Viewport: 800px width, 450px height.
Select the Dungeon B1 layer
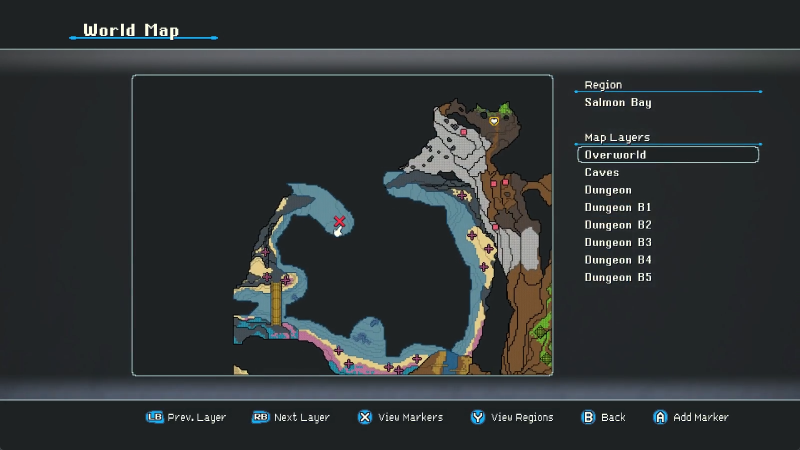pos(617,208)
